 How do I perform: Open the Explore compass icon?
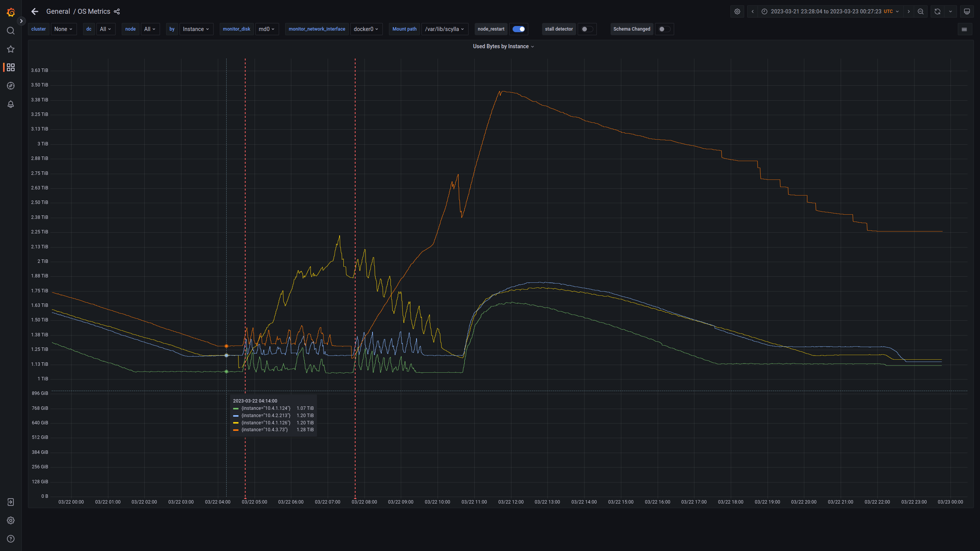click(x=11, y=86)
